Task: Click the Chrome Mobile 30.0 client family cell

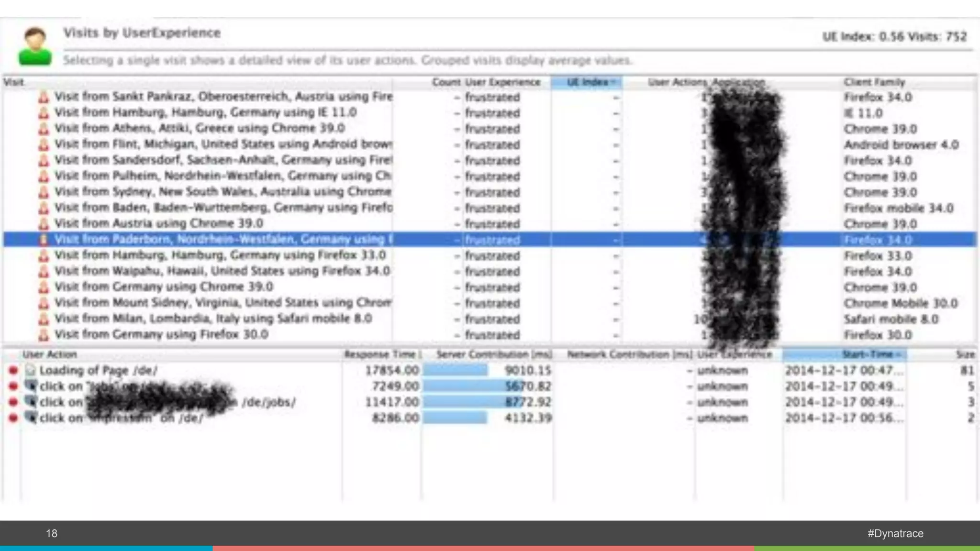Action: (x=901, y=303)
